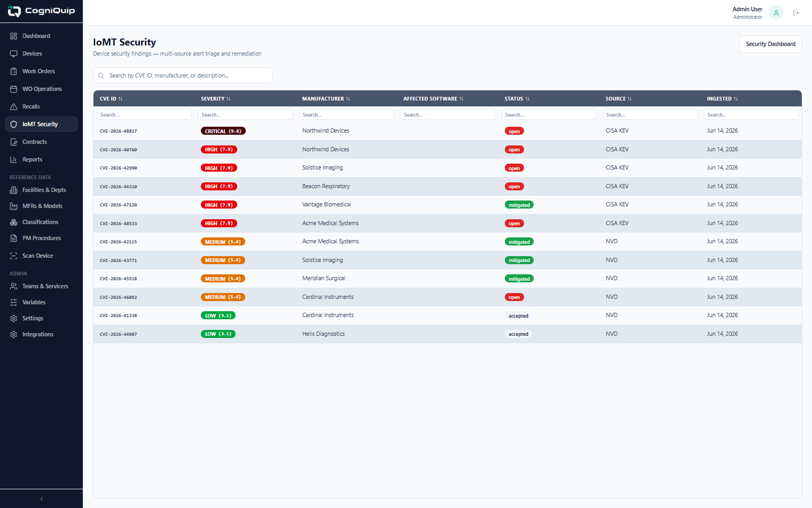Click the Work Orders clipboard icon
812x508 pixels.
pos(14,71)
